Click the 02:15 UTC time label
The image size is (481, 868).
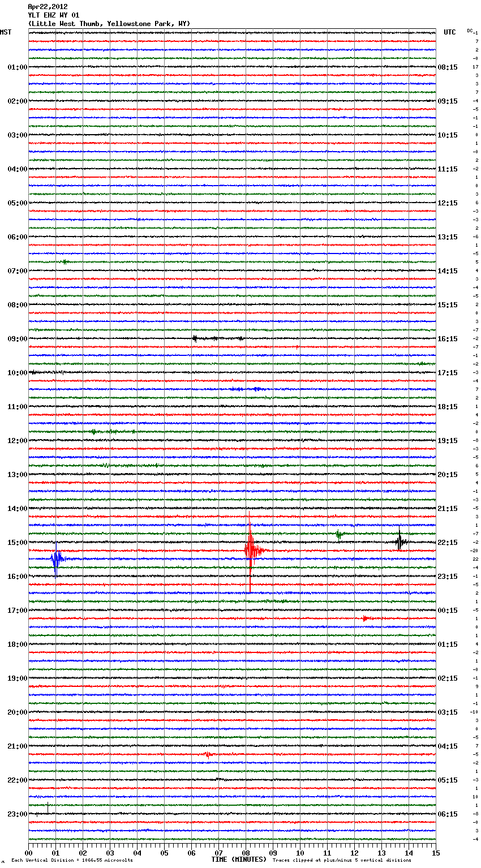click(x=448, y=678)
